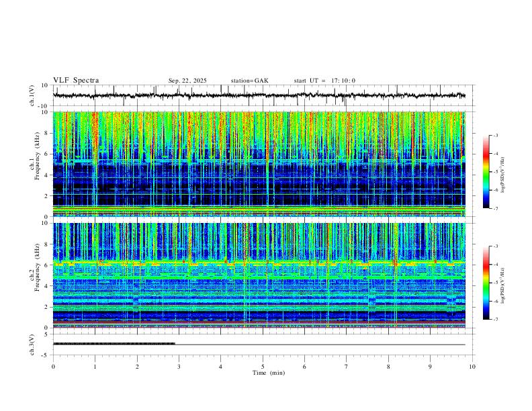
Task: Click the time axis tick label '8'
Action: (x=388, y=367)
